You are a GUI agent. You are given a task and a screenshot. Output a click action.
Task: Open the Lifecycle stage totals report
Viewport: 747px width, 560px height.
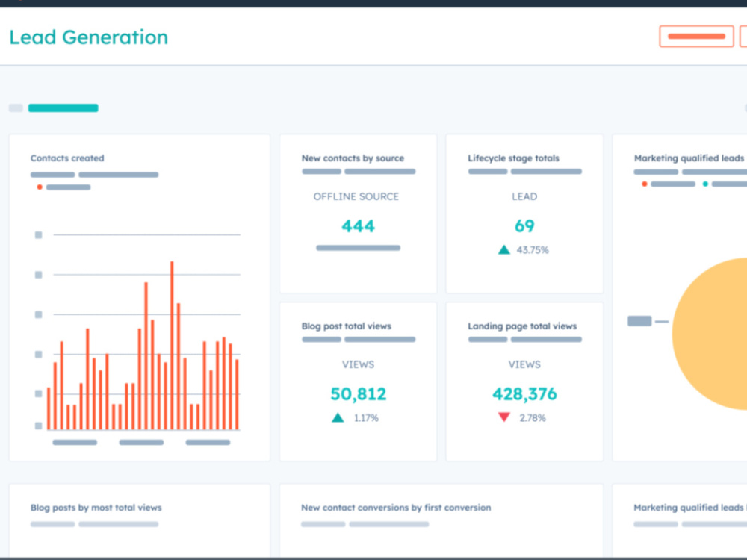513,158
